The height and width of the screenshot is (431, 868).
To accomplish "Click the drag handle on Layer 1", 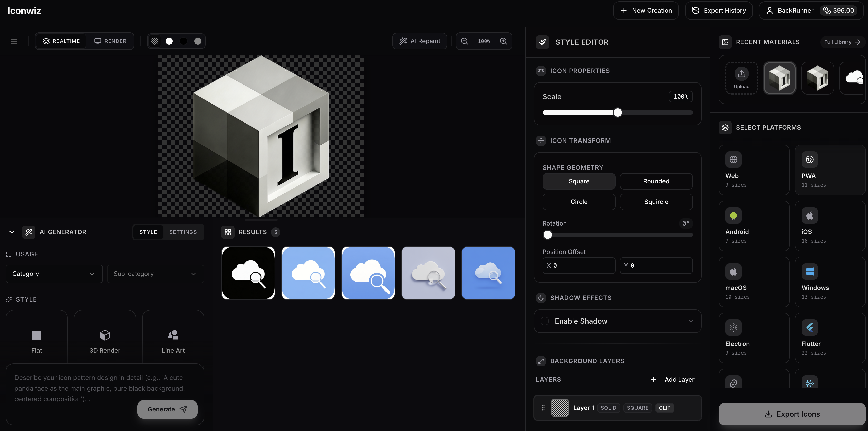I will coord(543,407).
